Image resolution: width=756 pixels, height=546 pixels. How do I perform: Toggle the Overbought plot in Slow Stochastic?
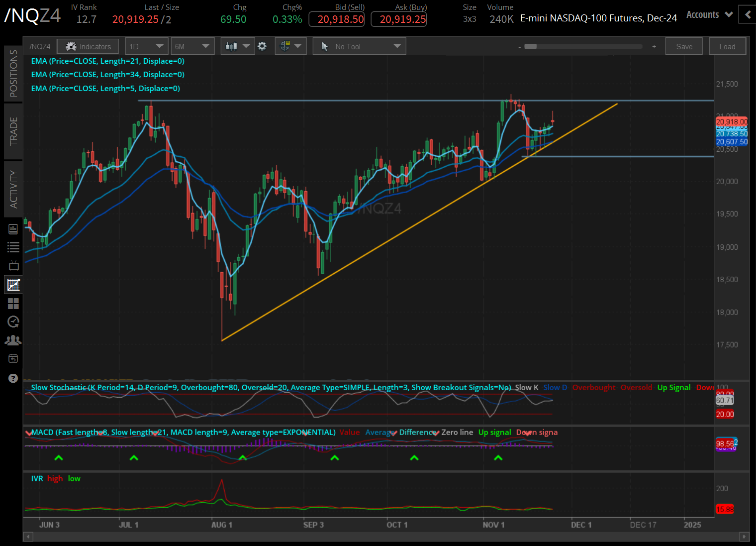594,387
